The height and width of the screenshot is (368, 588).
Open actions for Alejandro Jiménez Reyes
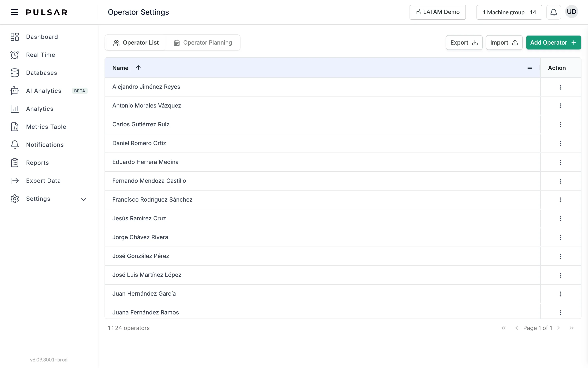(x=561, y=87)
